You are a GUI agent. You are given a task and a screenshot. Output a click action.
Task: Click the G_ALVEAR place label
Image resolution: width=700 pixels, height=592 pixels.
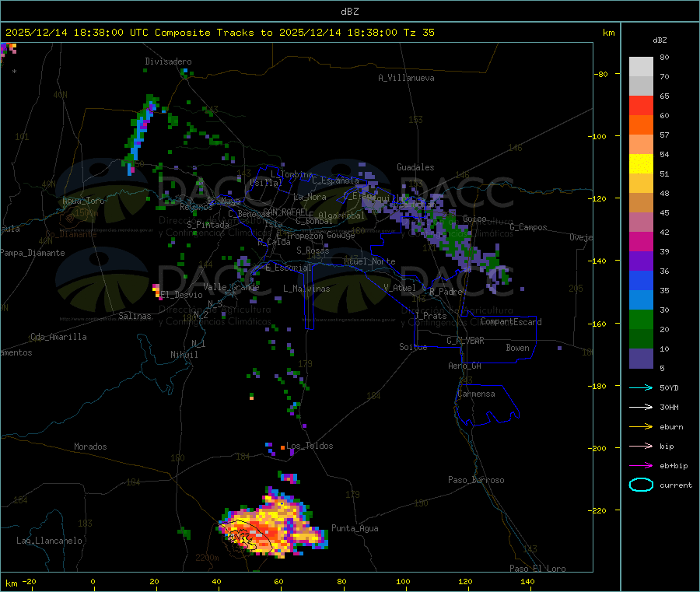point(466,341)
